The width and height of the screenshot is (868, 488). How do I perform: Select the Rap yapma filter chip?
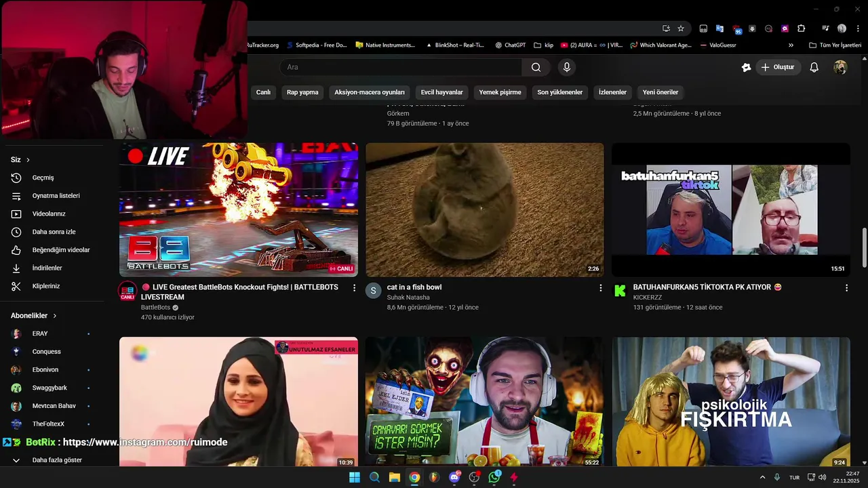point(302,92)
